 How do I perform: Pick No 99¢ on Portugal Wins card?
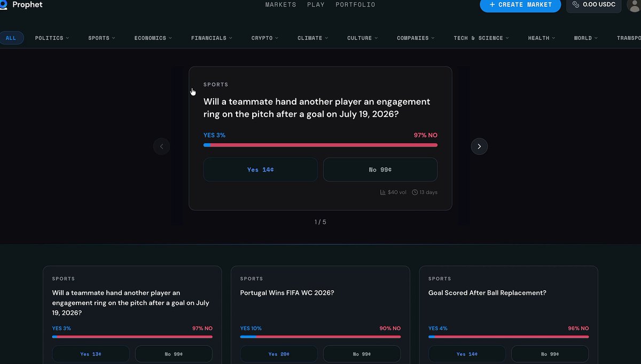coord(362,354)
